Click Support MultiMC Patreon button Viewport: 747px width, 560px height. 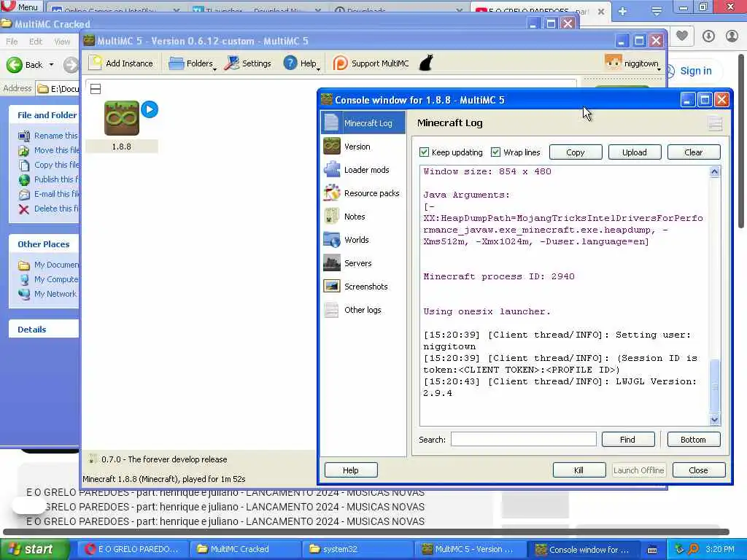[371, 63]
